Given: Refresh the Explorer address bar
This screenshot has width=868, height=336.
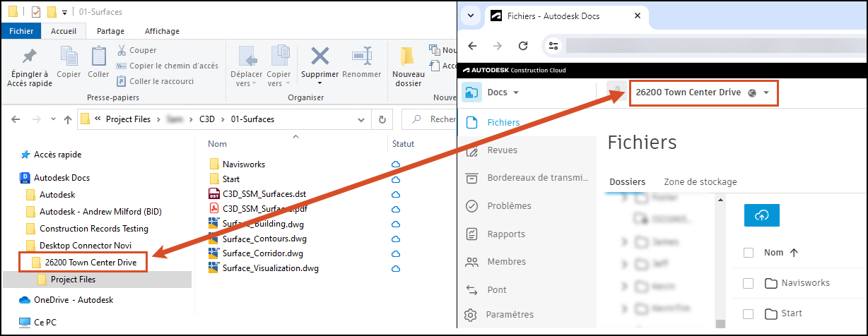Looking at the screenshot, I should 382,119.
